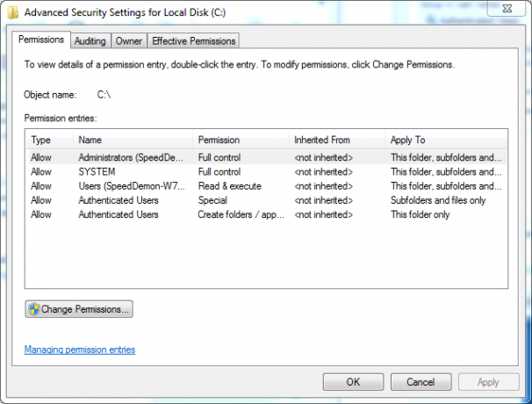Click the Apply To column header

pos(446,140)
